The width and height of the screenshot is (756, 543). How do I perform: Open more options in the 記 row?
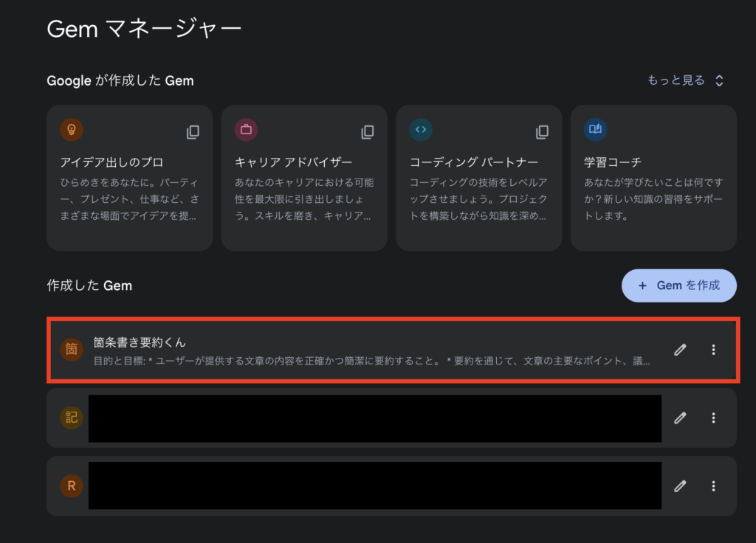coord(714,418)
